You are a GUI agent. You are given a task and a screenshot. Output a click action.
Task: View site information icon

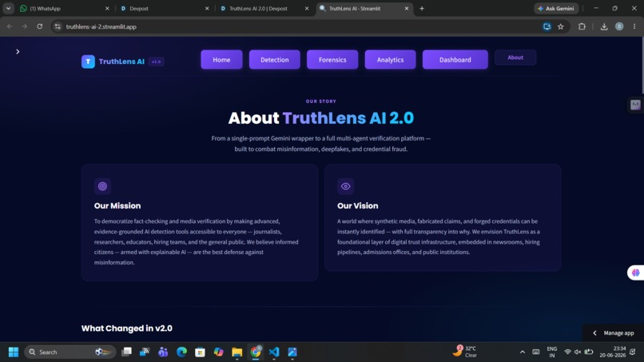(x=58, y=26)
